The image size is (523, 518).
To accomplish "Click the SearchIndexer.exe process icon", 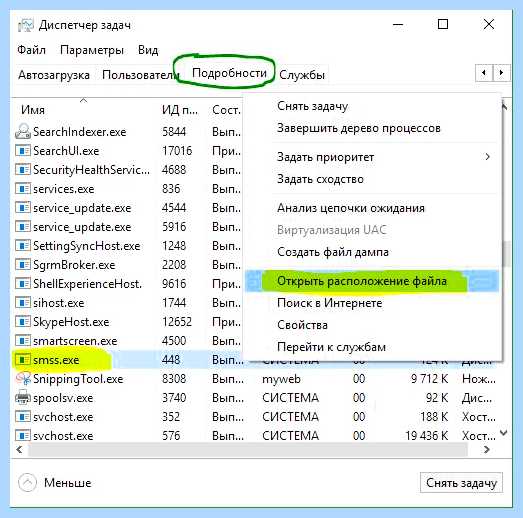I will [x=23, y=131].
